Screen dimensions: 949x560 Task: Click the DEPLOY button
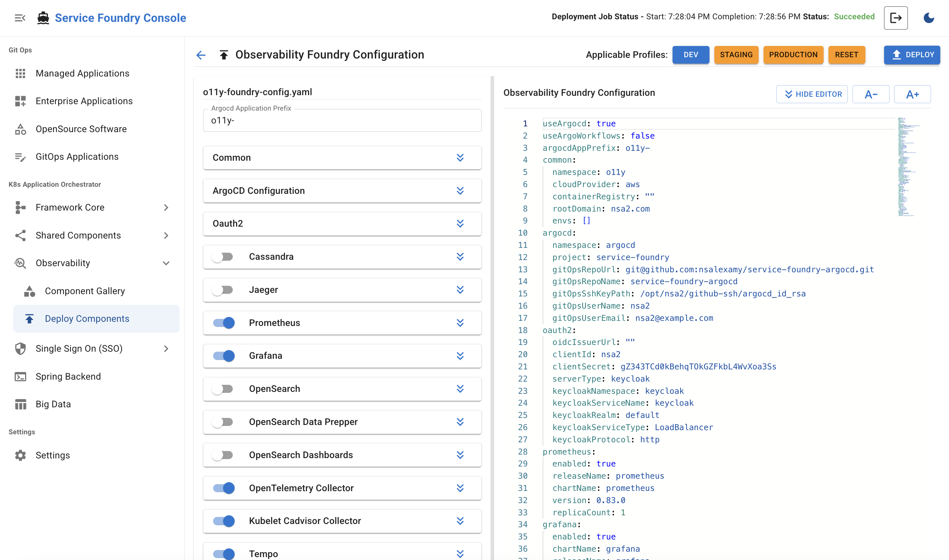[912, 55]
